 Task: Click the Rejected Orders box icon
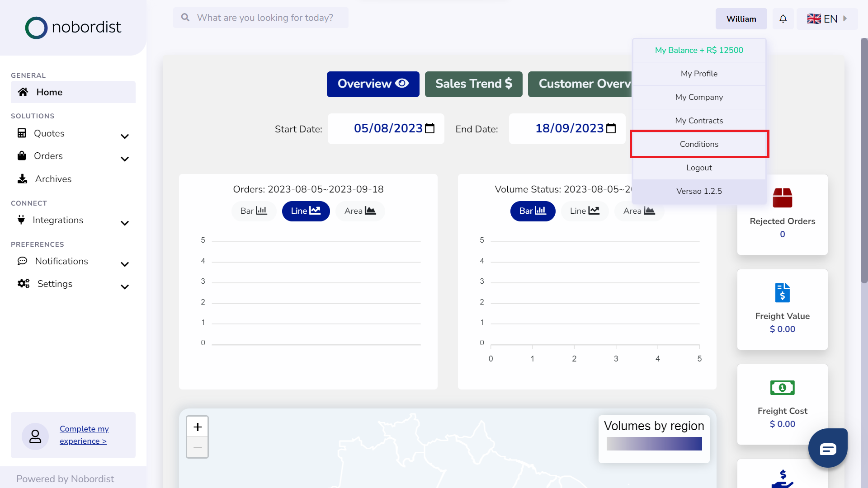point(782,198)
